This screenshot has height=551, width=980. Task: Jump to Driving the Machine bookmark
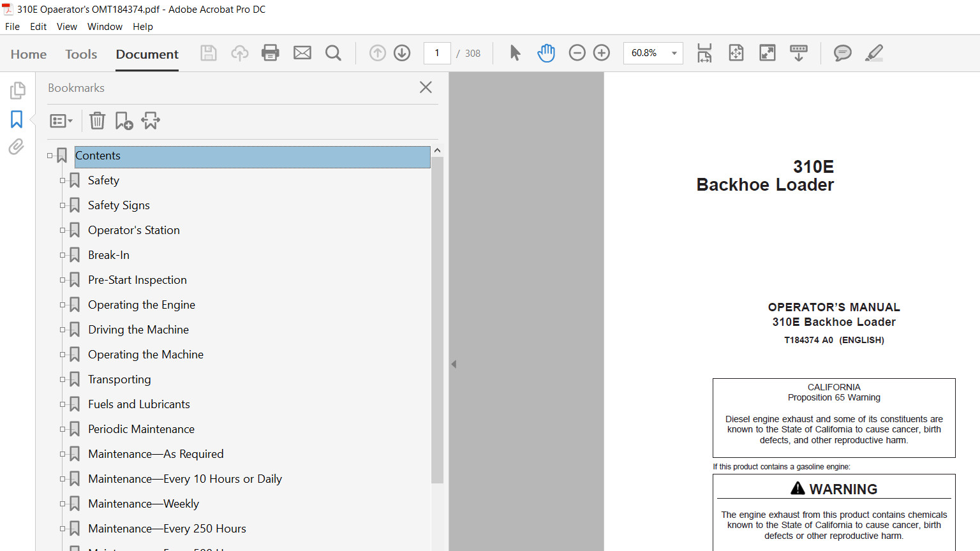pyautogui.click(x=138, y=330)
